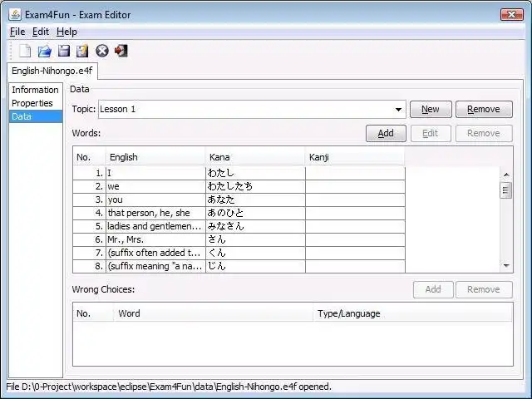Click the Save As toolbar icon
The width and height of the screenshot is (532, 399).
82,51
